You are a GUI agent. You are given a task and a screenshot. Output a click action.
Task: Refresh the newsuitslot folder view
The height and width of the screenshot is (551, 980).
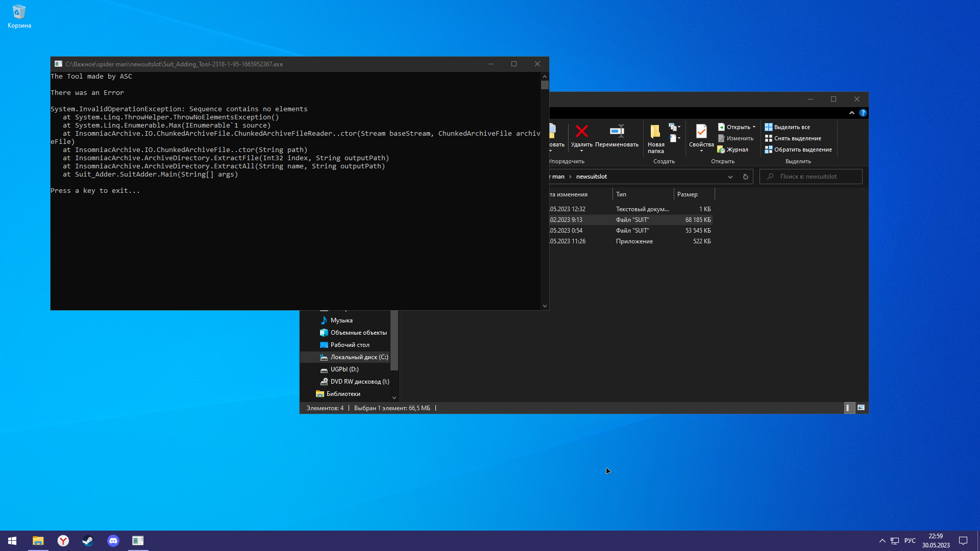(746, 177)
